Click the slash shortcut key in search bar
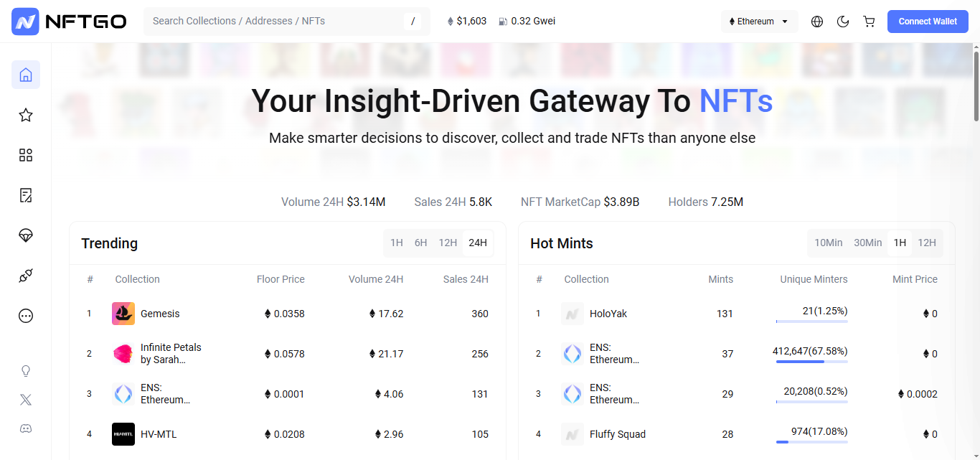The width and height of the screenshot is (980, 460). [413, 22]
